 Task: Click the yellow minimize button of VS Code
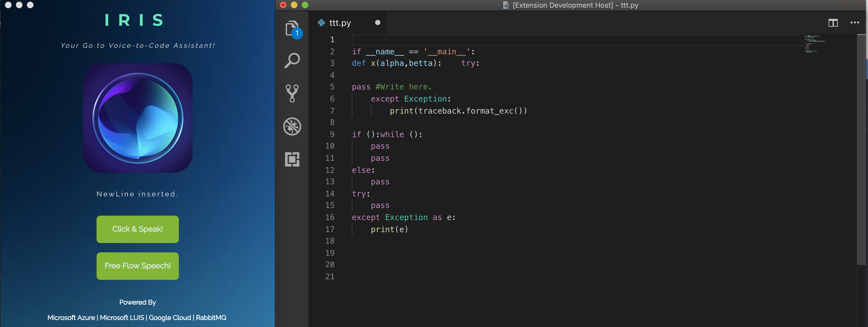click(294, 5)
